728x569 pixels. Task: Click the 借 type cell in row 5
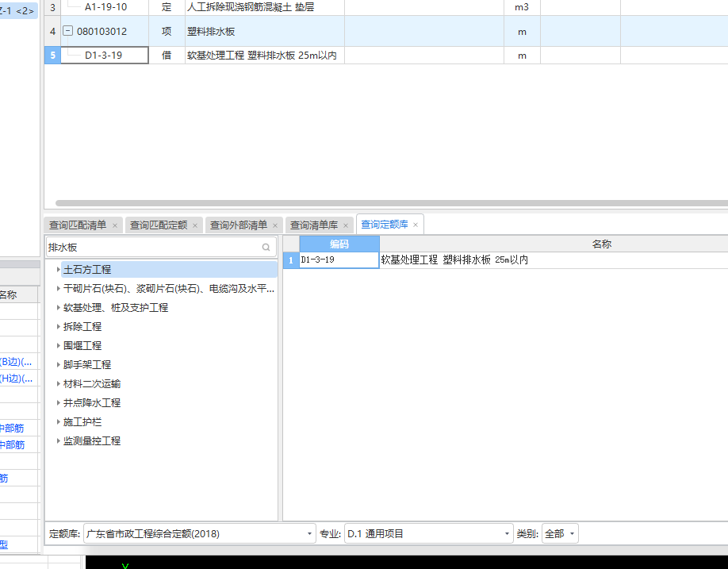pos(167,56)
